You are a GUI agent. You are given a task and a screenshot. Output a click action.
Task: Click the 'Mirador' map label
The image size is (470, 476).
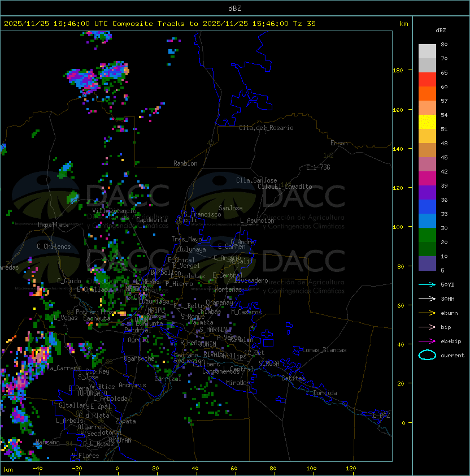(238, 383)
